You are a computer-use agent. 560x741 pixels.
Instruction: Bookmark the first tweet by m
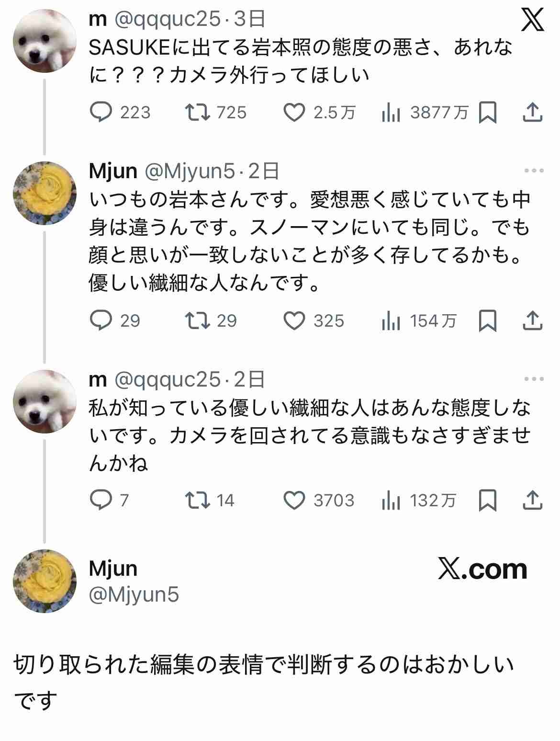488,113
